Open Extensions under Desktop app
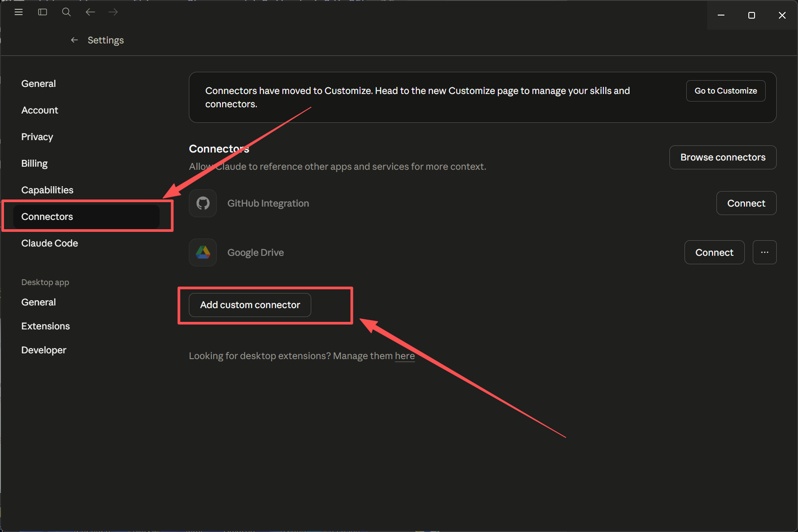Image resolution: width=798 pixels, height=532 pixels. point(46,326)
